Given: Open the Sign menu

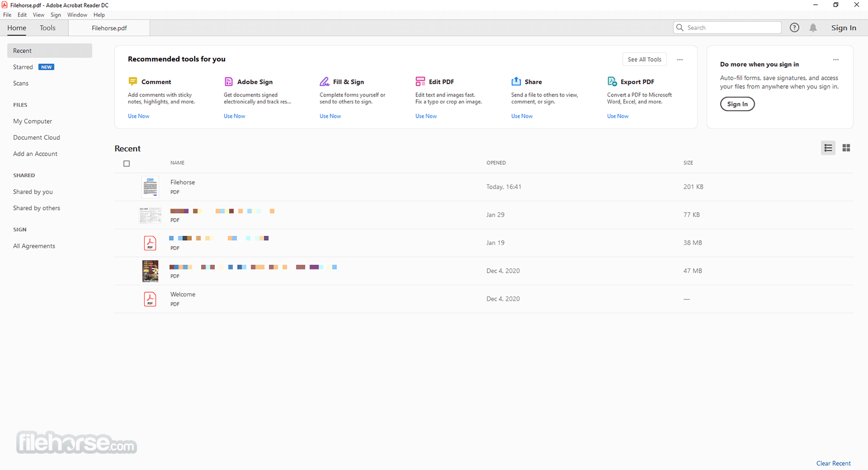Looking at the screenshot, I should (x=56, y=15).
